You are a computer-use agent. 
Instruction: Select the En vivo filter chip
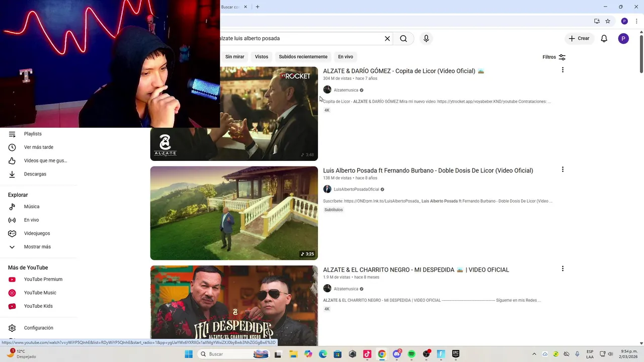coord(345,57)
